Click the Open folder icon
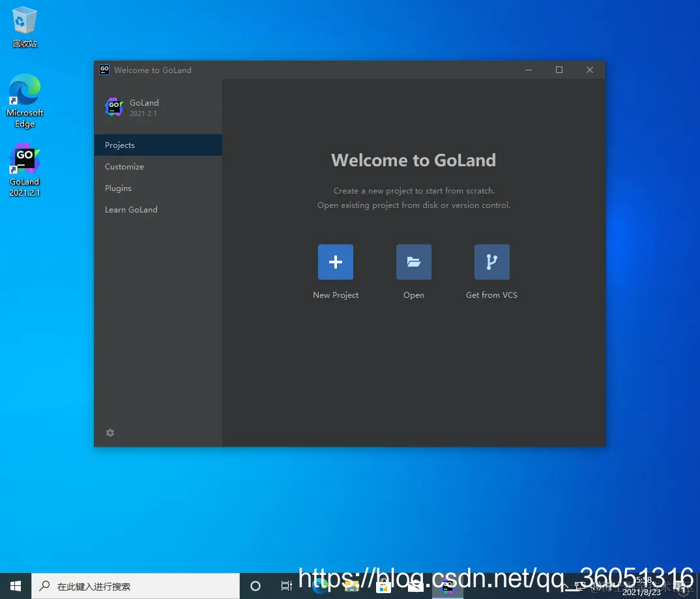 (413, 261)
